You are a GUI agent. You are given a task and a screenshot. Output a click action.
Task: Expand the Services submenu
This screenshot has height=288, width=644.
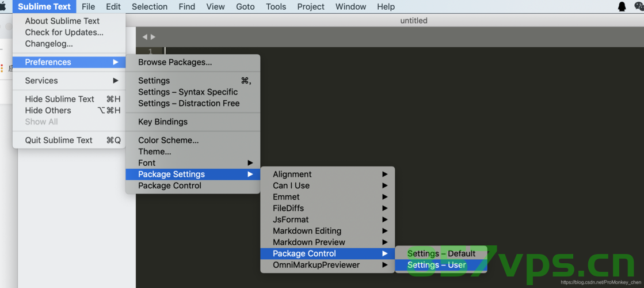(69, 81)
